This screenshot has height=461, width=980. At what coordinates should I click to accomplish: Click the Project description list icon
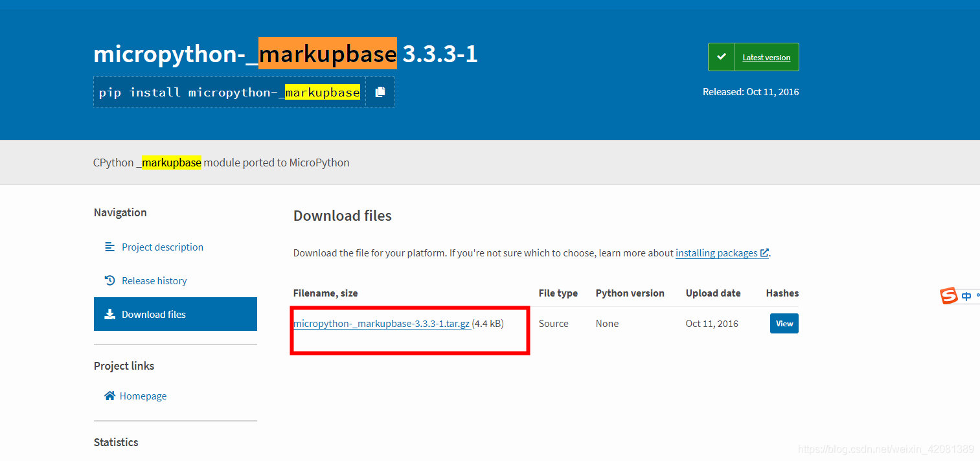(109, 247)
